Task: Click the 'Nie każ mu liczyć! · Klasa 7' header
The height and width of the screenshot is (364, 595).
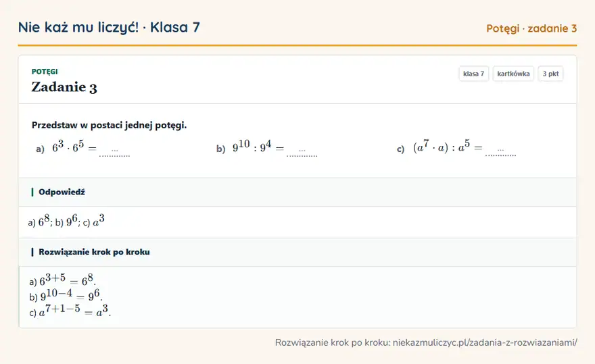Action: [109, 27]
